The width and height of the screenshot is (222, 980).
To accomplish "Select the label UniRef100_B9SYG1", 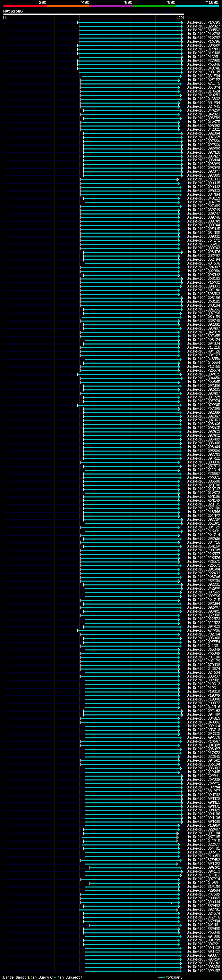I will point(203,910).
